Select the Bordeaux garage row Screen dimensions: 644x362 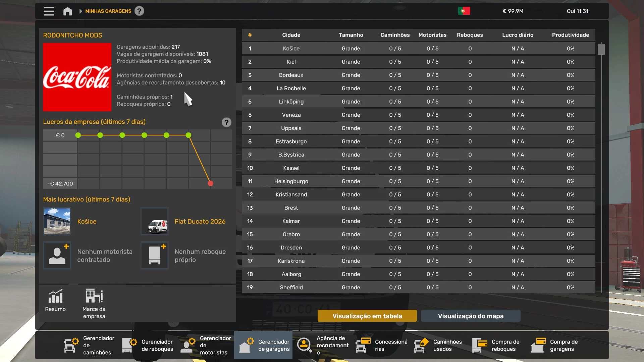418,75
